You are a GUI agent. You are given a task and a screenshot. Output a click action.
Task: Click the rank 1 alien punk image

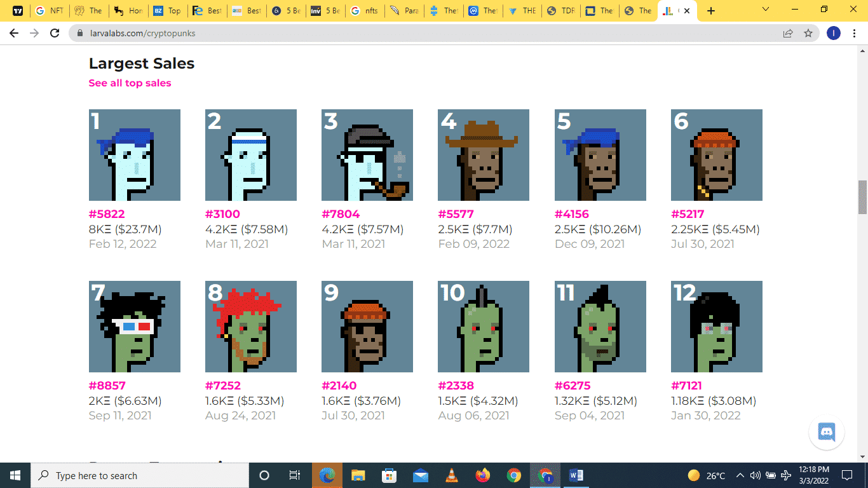135,155
